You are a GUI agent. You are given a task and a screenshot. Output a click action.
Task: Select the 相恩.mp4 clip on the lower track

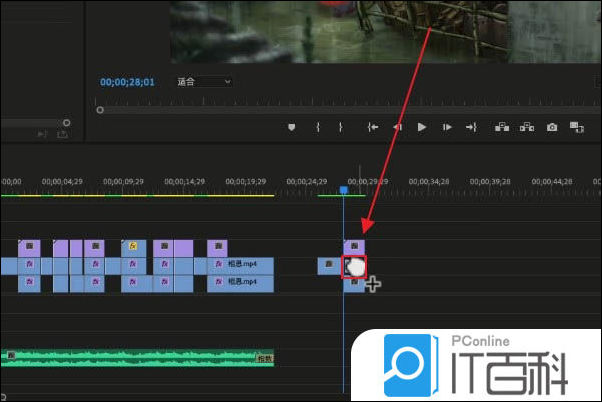coord(240,283)
